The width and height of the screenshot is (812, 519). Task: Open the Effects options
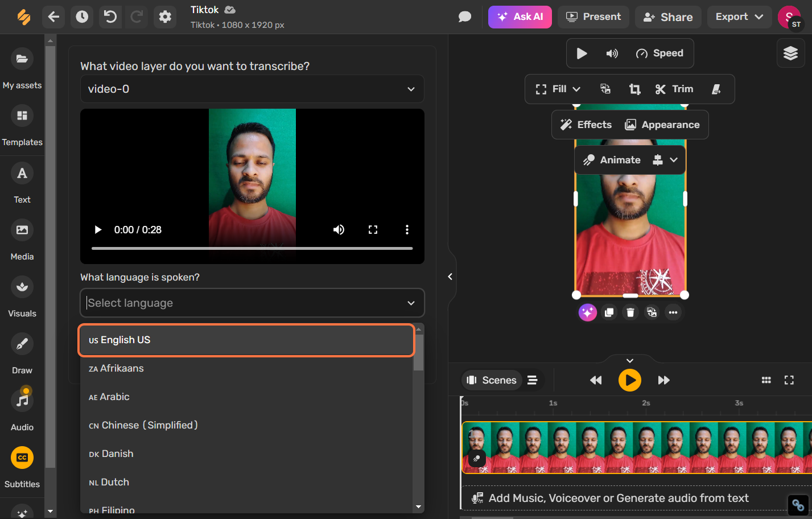pyautogui.click(x=586, y=125)
